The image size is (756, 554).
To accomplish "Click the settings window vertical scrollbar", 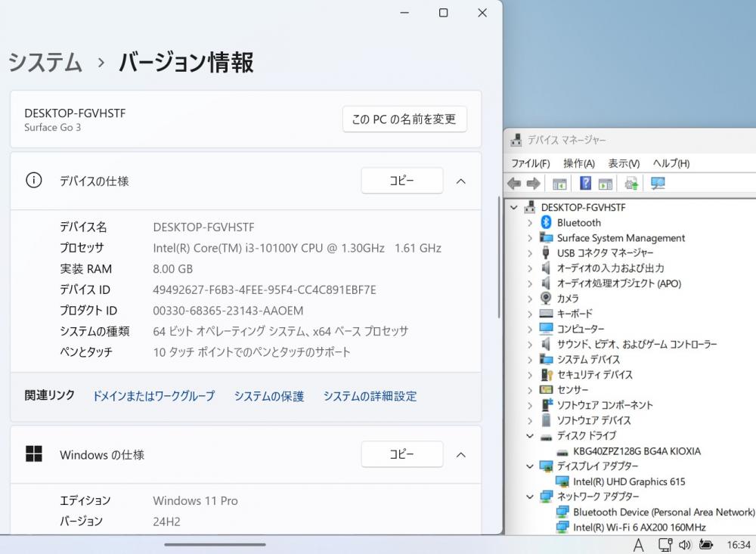I will 499,258.
